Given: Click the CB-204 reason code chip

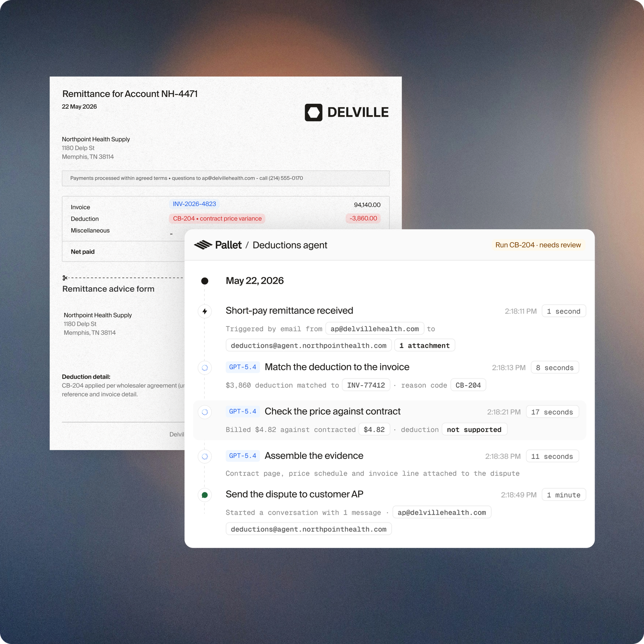Looking at the screenshot, I should point(468,385).
